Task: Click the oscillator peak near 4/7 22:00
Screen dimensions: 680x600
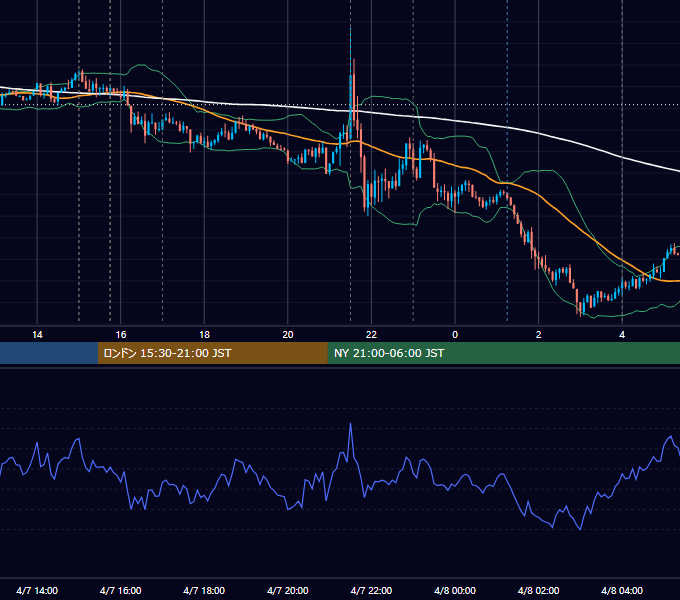Action: pos(350,424)
